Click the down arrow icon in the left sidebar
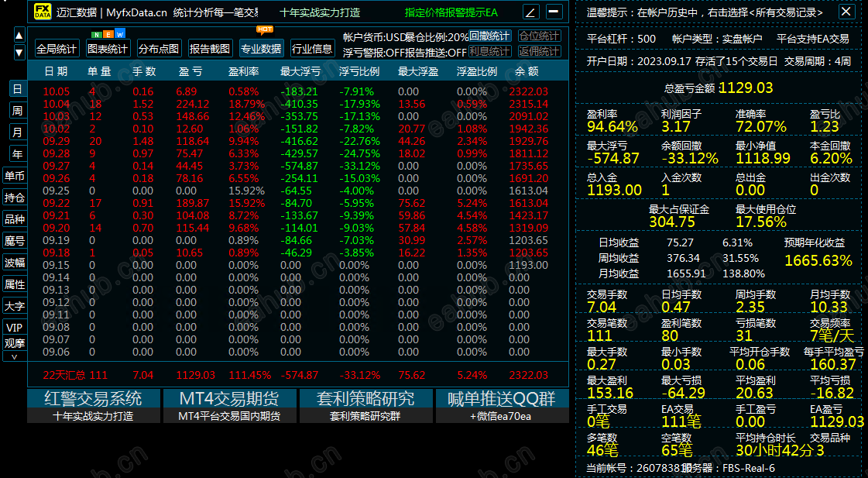 (x=18, y=52)
